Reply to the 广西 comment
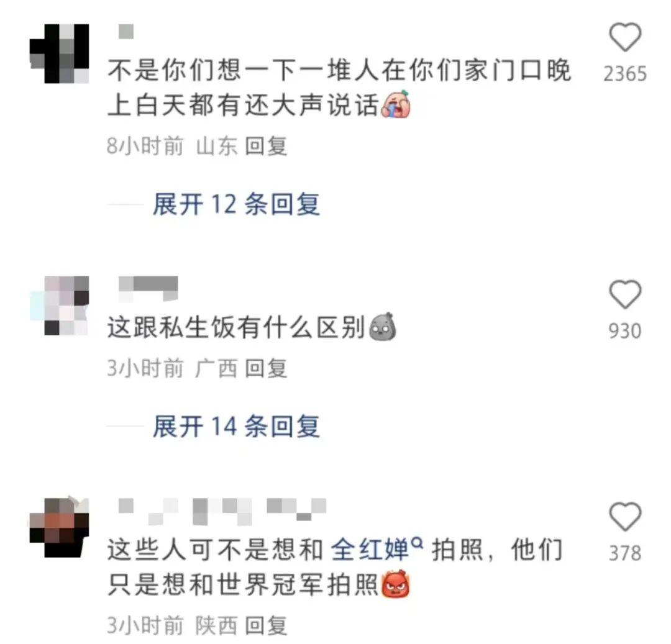Image resolution: width=671 pixels, height=644 pixels. (266, 369)
